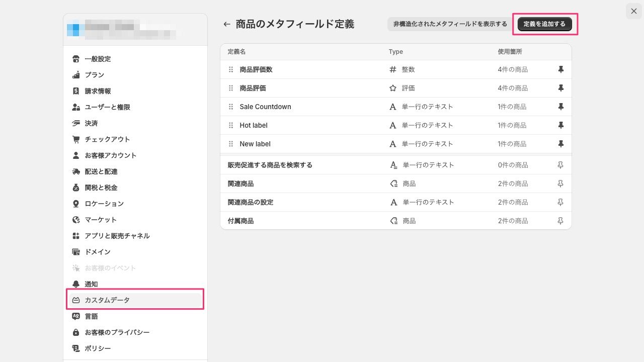Pin the 関連商品 definition
644x362 pixels.
tap(561, 184)
